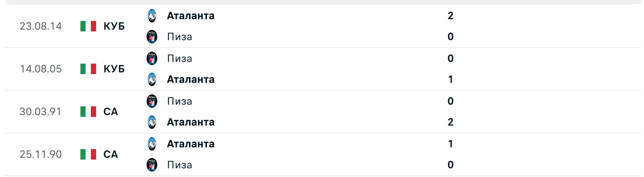
Task: Select Аталанта team name in 23.08.14 match
Action: [191, 16]
